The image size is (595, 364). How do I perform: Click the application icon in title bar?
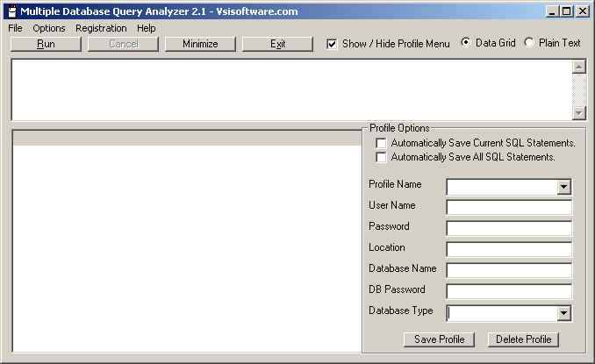pyautogui.click(x=12, y=11)
